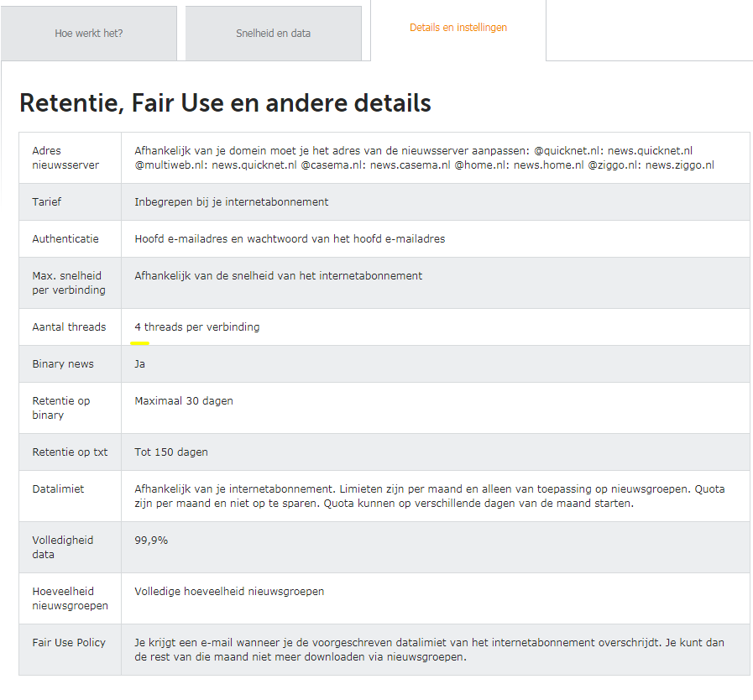
Task: Click the 'Hoeveelheid nieuwsgroepen' label
Action: coord(71,598)
